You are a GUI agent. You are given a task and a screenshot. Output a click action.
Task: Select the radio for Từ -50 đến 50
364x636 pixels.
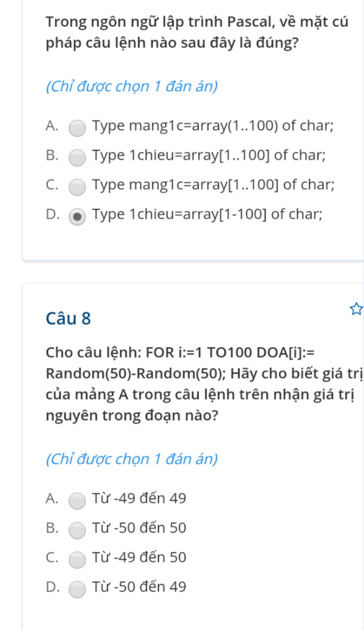[x=77, y=530]
